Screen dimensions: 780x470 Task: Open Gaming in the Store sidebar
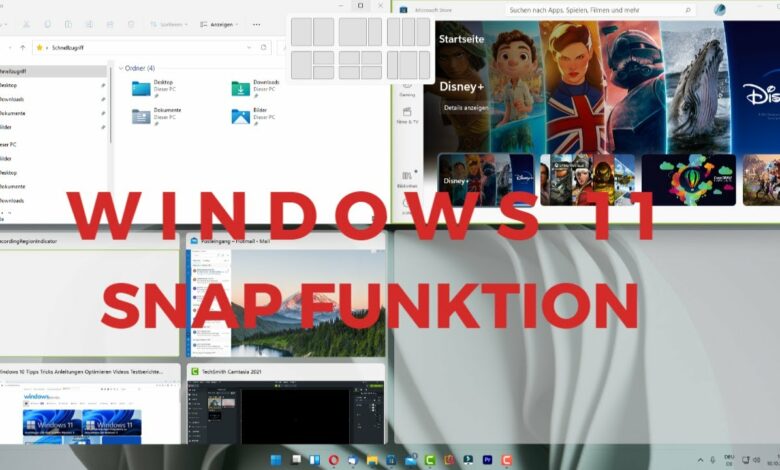click(407, 90)
